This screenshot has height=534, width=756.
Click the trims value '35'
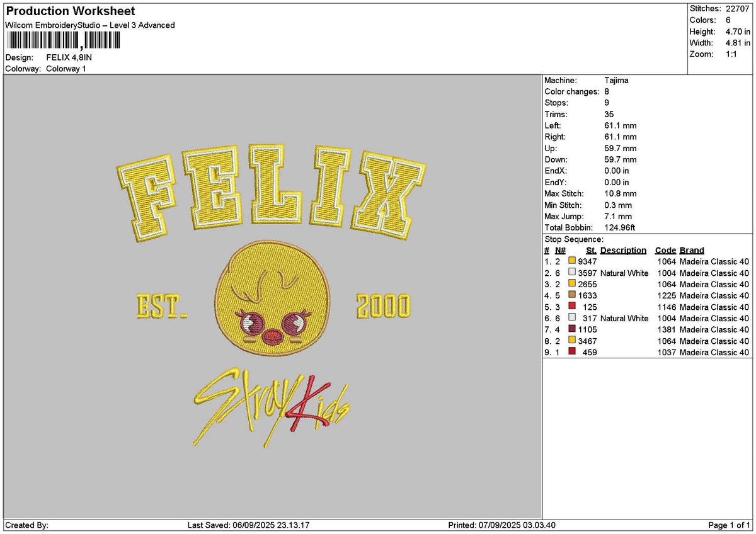coord(609,114)
